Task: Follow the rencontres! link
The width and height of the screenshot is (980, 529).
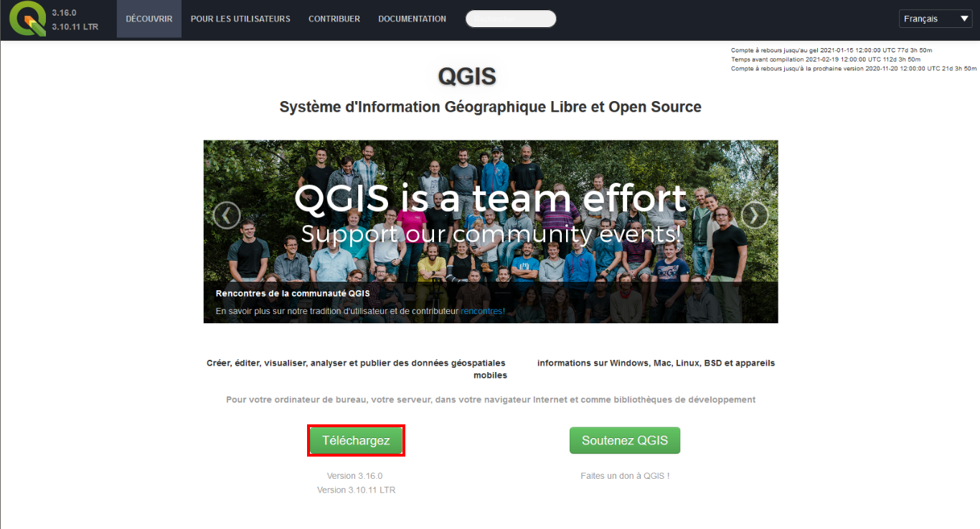Action: [x=483, y=311]
